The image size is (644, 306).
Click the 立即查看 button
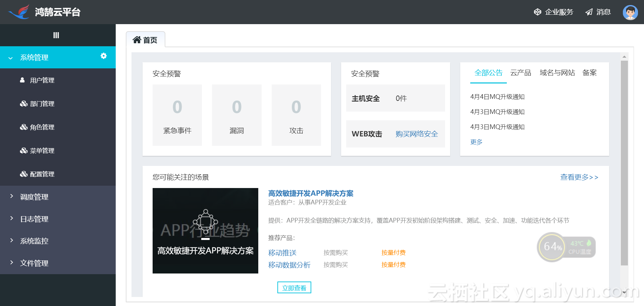[x=294, y=288]
